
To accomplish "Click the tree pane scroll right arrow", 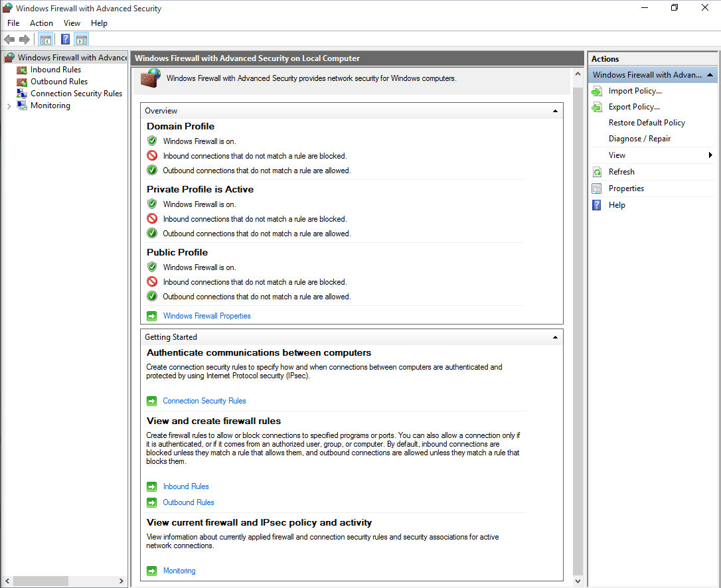I will coord(121,581).
